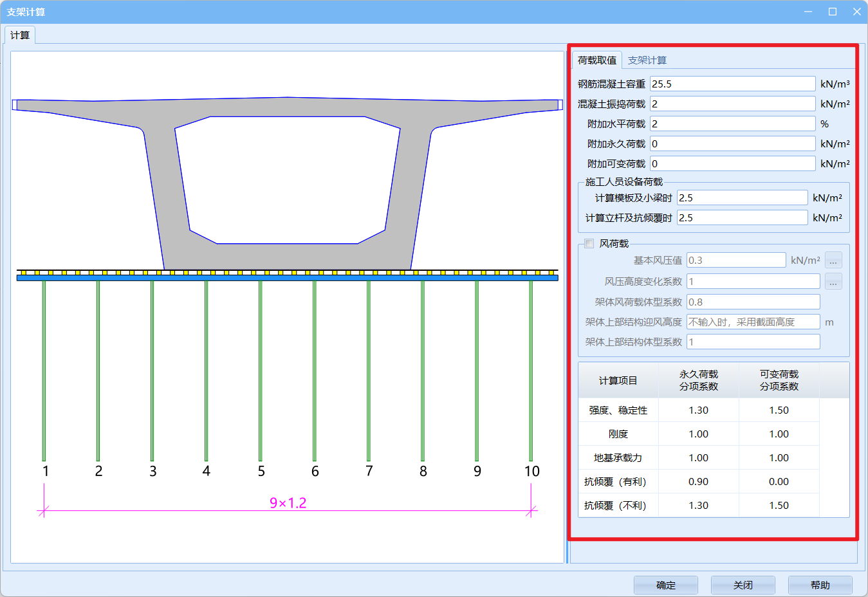Select 强度、稳定性 permanent load factor cell 1.30
The height and width of the screenshot is (597, 868).
[x=698, y=410]
